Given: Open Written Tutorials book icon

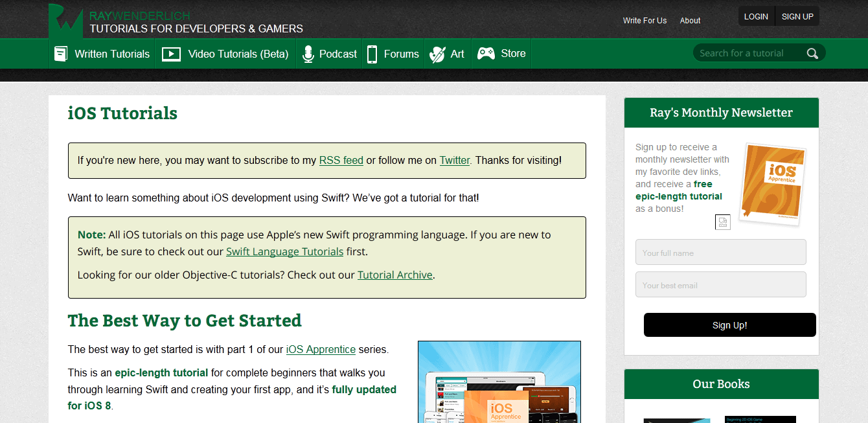Looking at the screenshot, I should tap(61, 54).
